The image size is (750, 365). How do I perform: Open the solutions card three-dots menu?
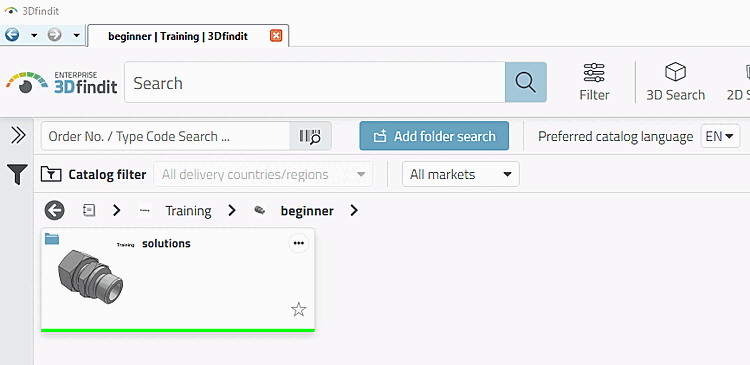(299, 243)
